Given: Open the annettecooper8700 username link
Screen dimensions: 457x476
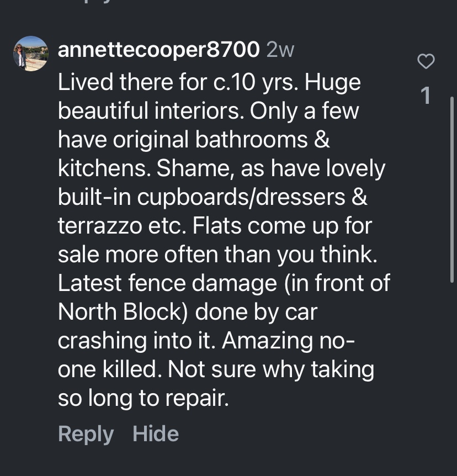Looking at the screenshot, I should click(x=158, y=50).
